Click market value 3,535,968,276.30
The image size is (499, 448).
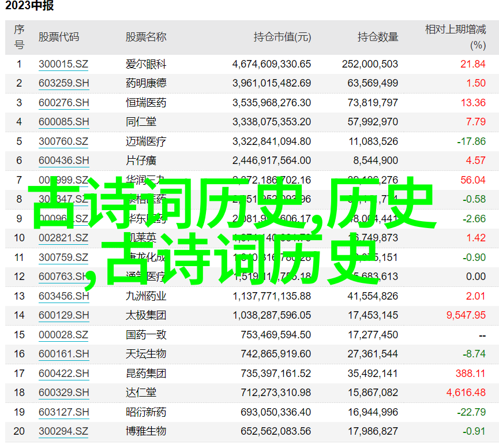click(x=272, y=103)
